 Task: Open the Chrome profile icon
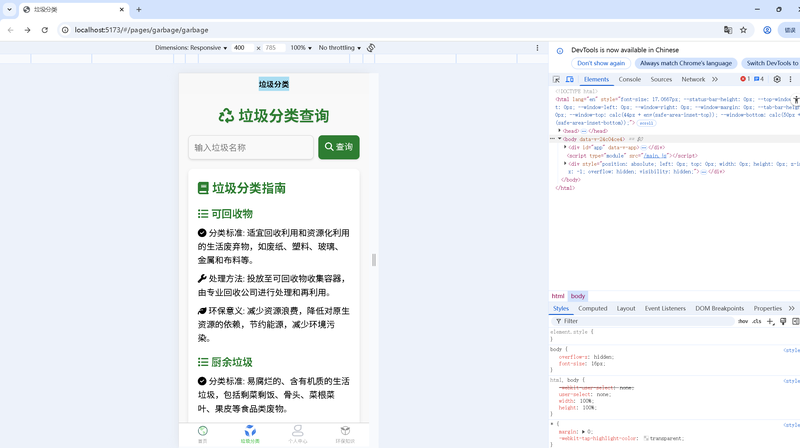pyautogui.click(x=767, y=30)
